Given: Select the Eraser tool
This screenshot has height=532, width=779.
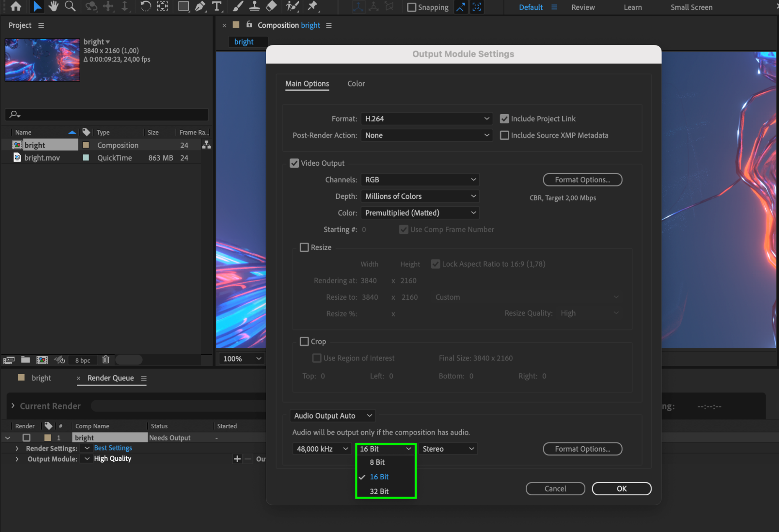Looking at the screenshot, I should [x=271, y=6].
